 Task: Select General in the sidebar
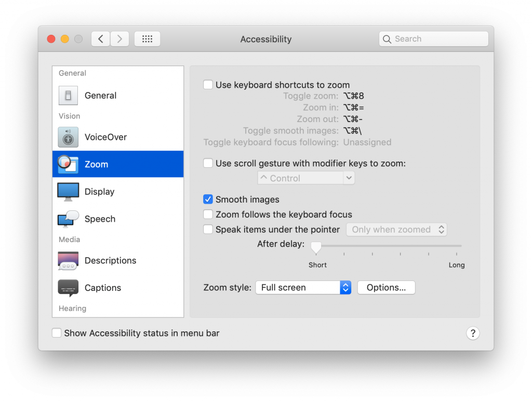(118, 96)
